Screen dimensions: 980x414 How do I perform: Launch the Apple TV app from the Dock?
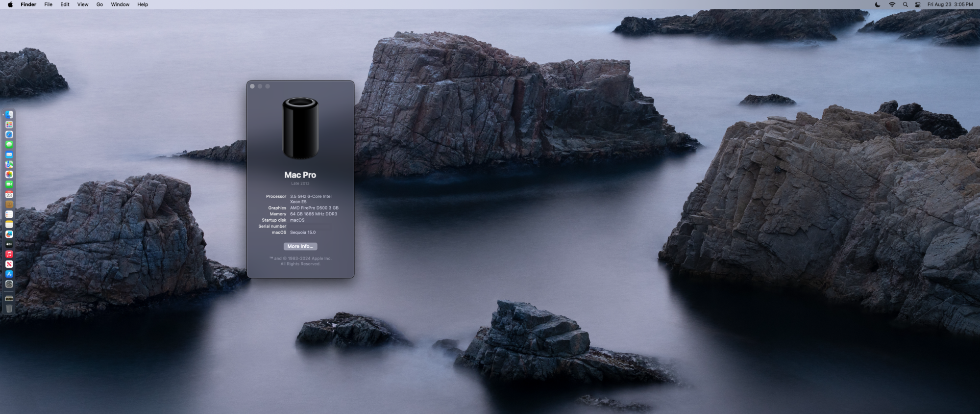pyautogui.click(x=9, y=244)
